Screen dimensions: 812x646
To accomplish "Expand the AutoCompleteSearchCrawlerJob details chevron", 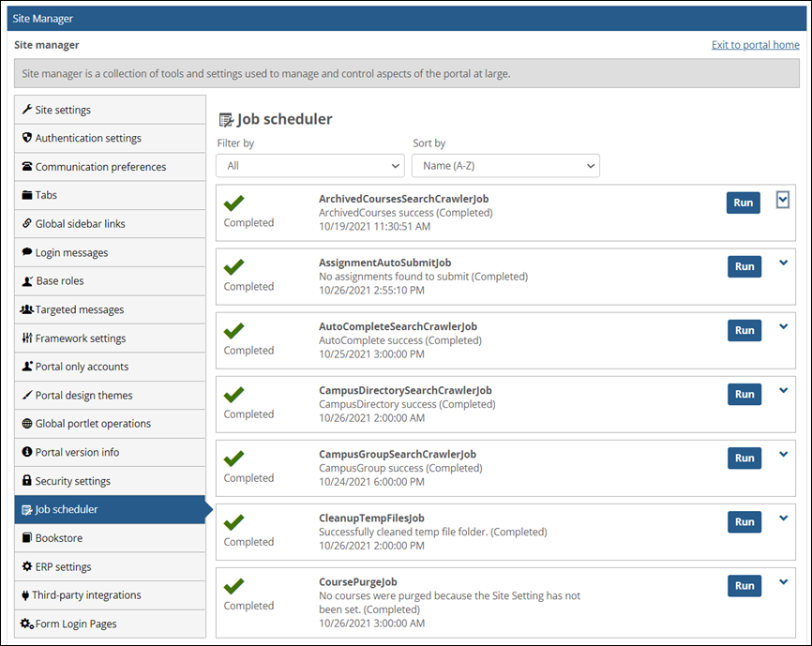I will click(784, 326).
